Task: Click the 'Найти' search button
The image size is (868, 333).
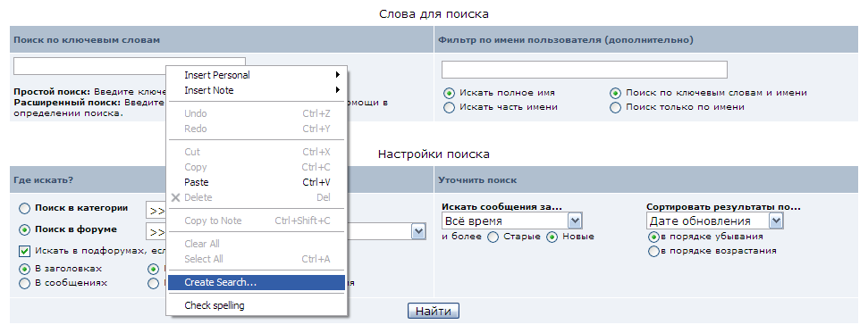Action: 434,312
